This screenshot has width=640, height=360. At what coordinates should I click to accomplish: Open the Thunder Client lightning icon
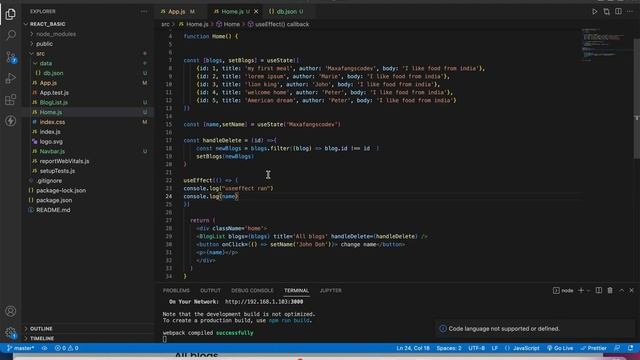pyautogui.click(x=11, y=121)
